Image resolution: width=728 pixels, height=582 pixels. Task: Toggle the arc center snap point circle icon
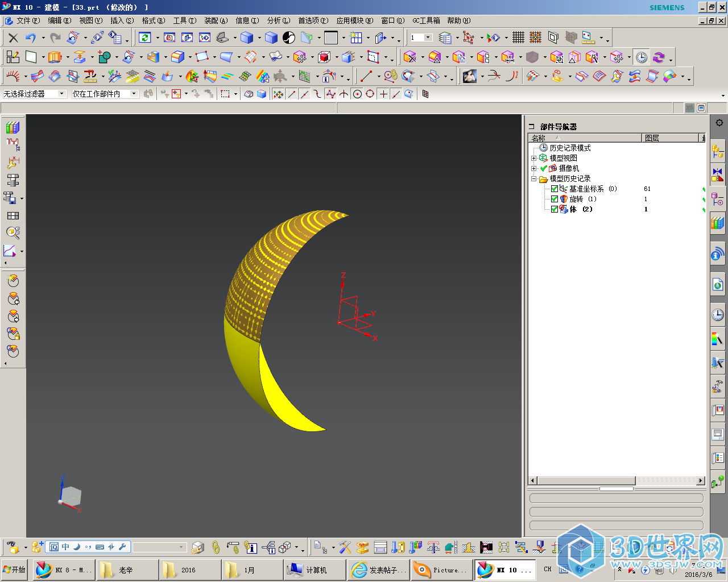[357, 94]
